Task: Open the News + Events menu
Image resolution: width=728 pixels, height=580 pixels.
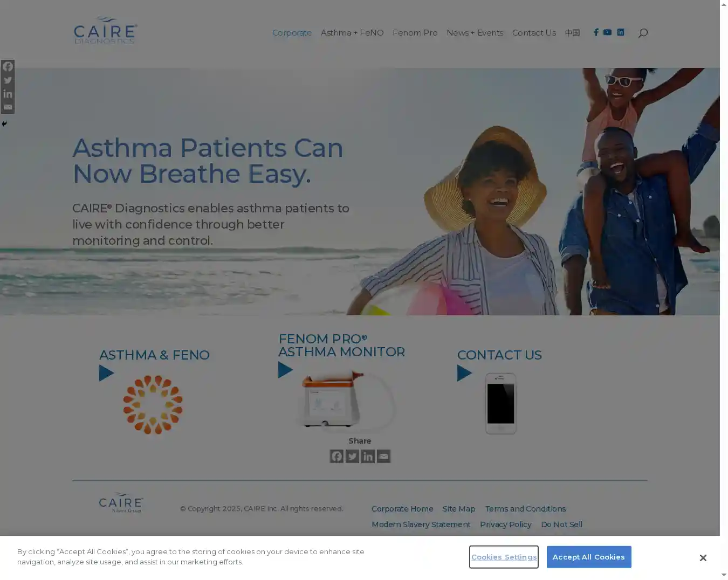Action: pos(475,33)
